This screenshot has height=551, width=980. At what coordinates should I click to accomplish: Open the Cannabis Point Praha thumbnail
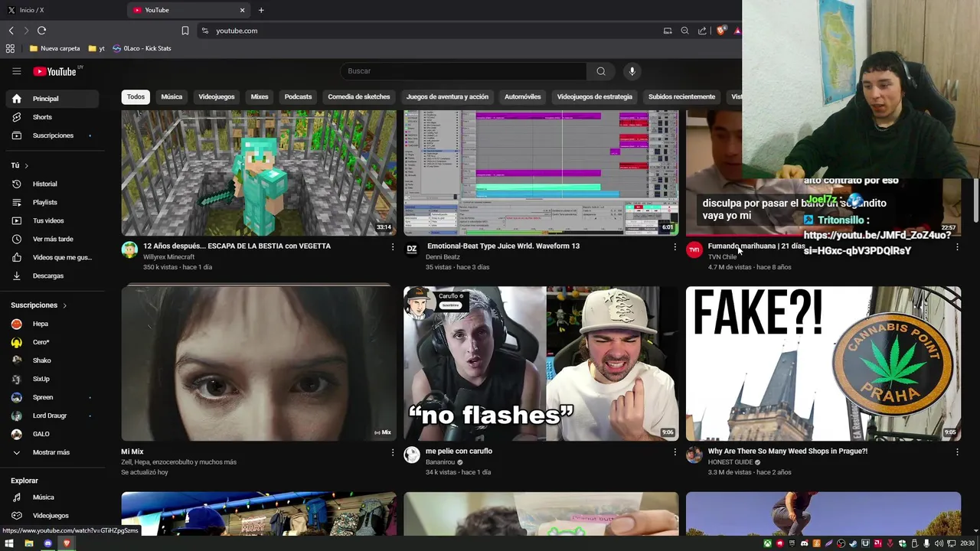[x=823, y=364]
